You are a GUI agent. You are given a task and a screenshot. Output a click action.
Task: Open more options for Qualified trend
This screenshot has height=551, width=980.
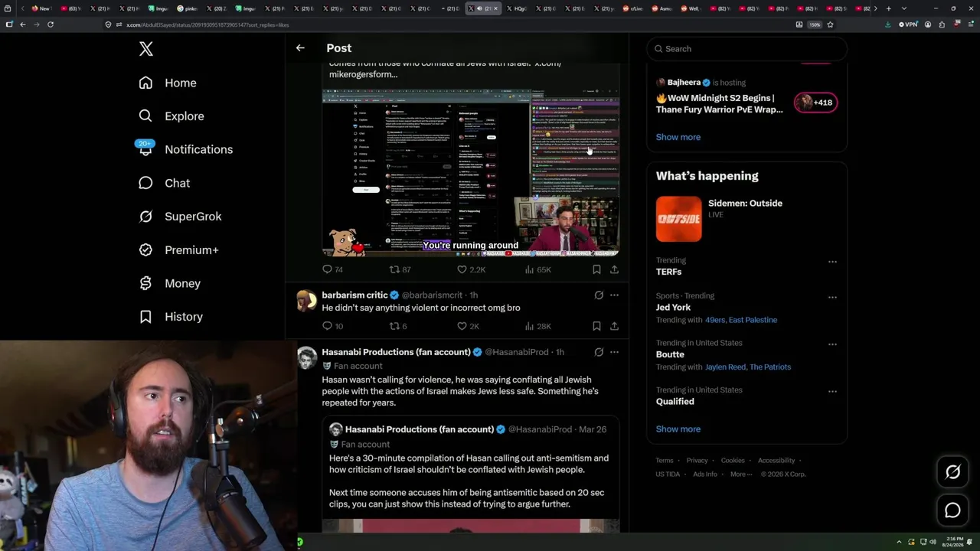pyautogui.click(x=832, y=392)
